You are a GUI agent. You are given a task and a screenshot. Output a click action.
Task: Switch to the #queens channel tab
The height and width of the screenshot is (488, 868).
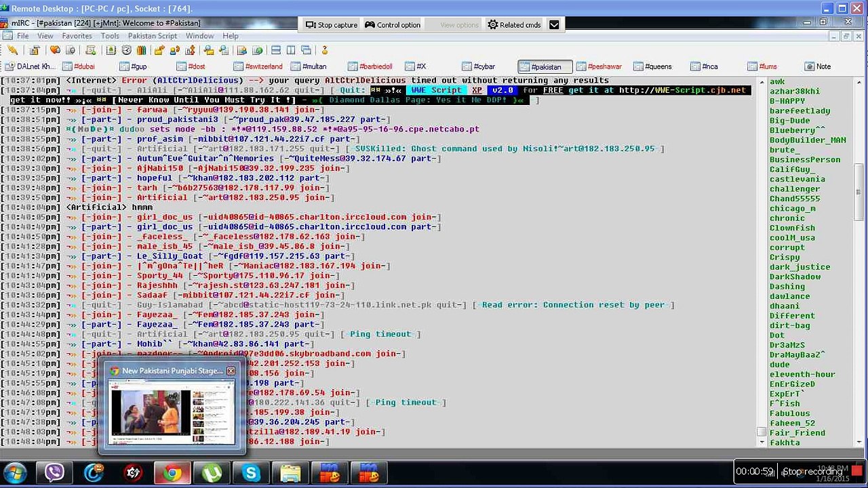tap(652, 66)
